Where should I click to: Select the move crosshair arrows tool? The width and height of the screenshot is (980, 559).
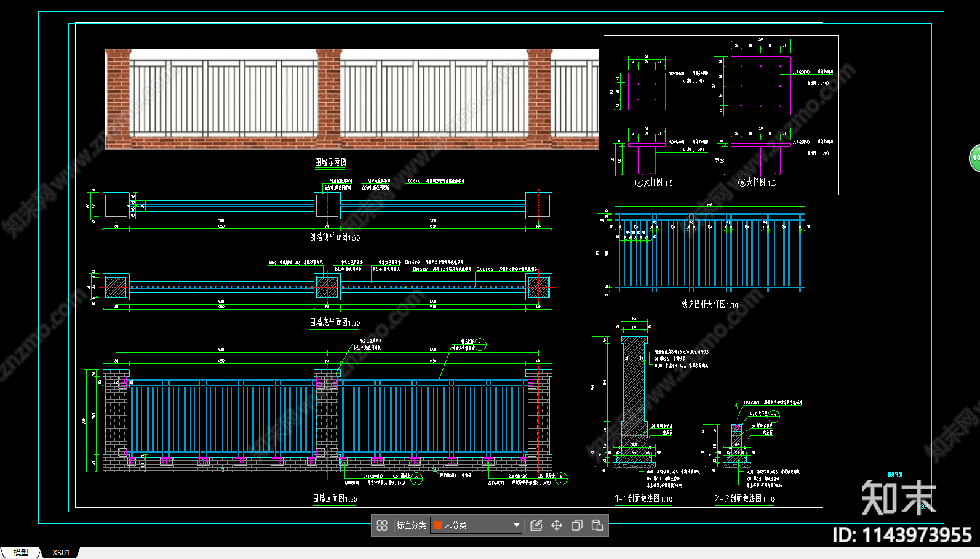(x=557, y=525)
